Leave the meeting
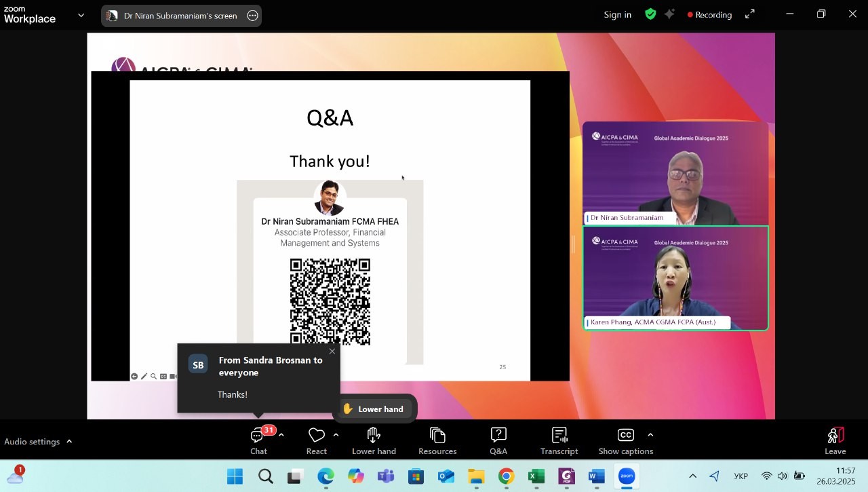The image size is (868, 492). (x=835, y=441)
